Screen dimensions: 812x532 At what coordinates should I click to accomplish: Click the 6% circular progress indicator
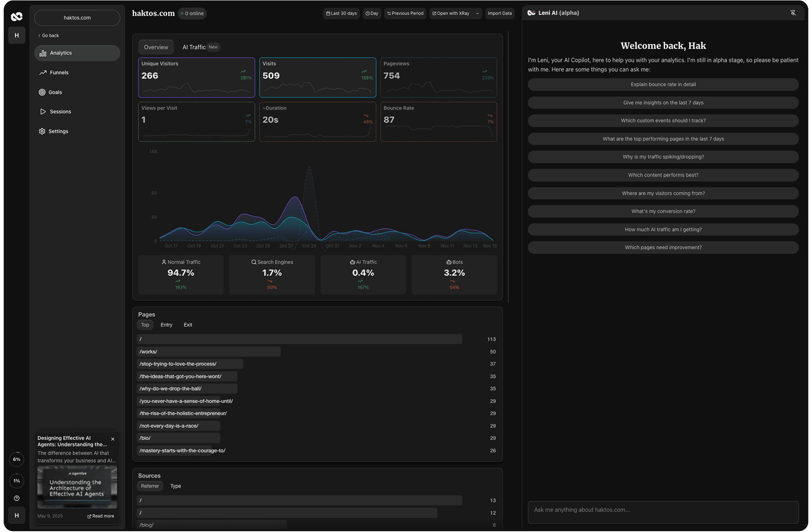click(17, 459)
